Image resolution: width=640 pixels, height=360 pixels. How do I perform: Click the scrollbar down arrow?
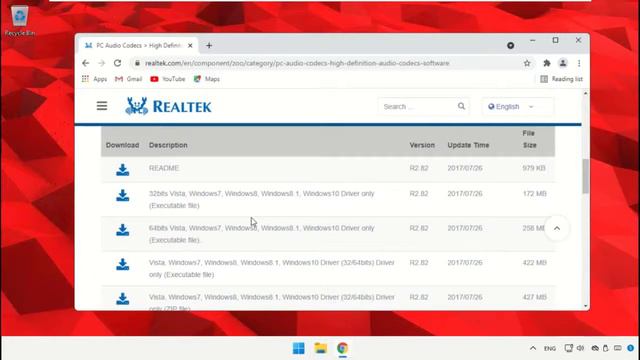(x=585, y=306)
